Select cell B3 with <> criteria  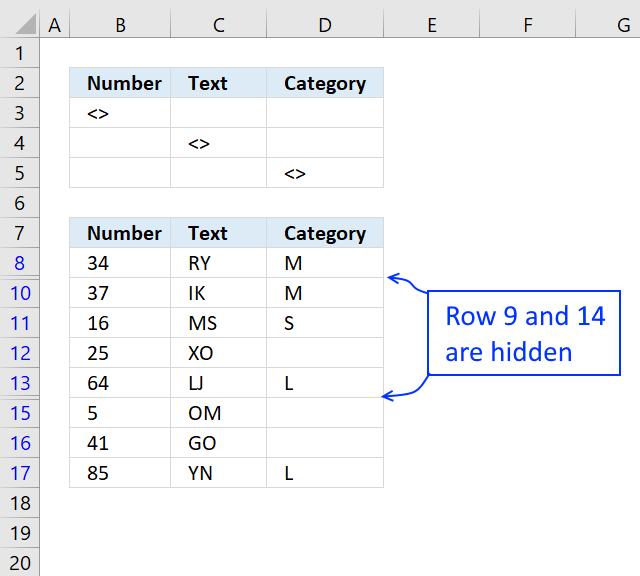click(x=120, y=113)
